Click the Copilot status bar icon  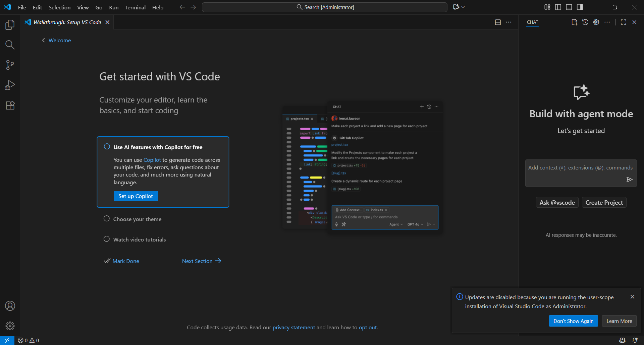coord(622,340)
